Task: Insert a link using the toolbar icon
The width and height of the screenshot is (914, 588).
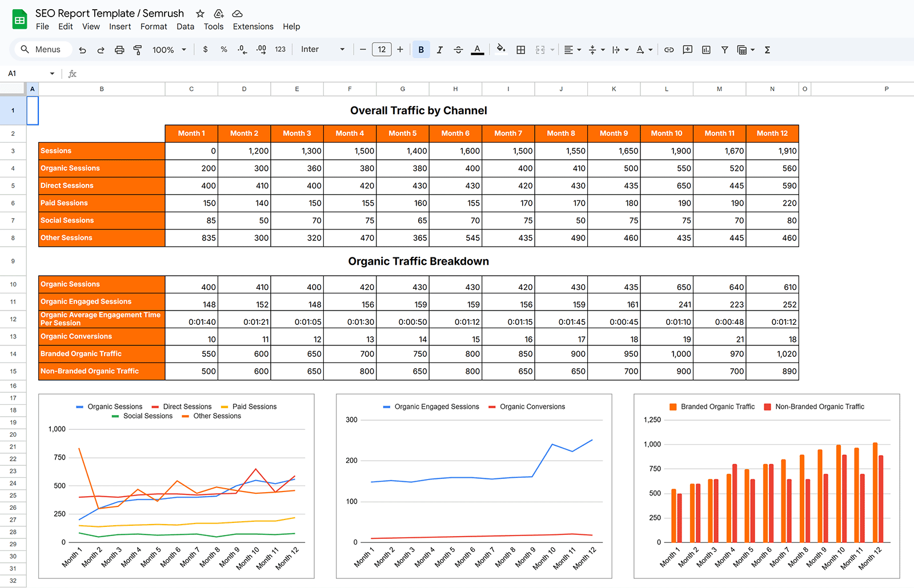Action: coord(669,50)
